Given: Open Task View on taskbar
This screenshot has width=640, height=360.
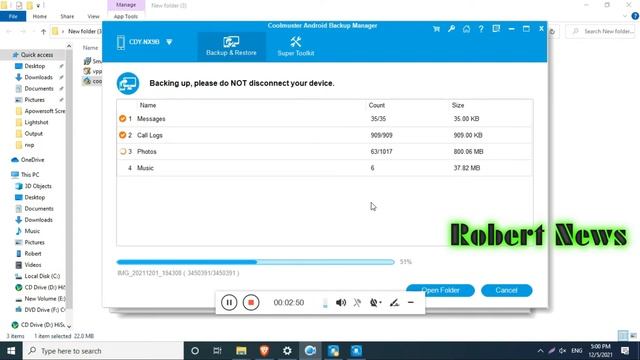Looking at the screenshot, I should click(218, 351).
